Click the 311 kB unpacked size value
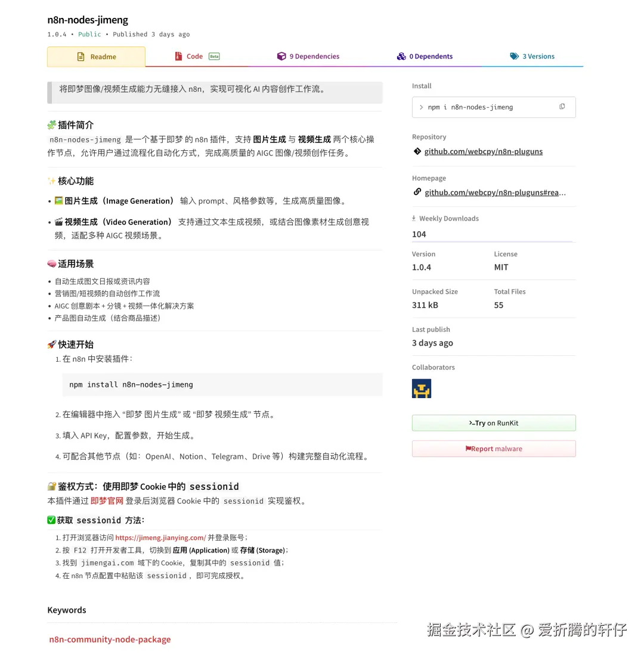Image resolution: width=644 pixels, height=655 pixels. point(425,305)
